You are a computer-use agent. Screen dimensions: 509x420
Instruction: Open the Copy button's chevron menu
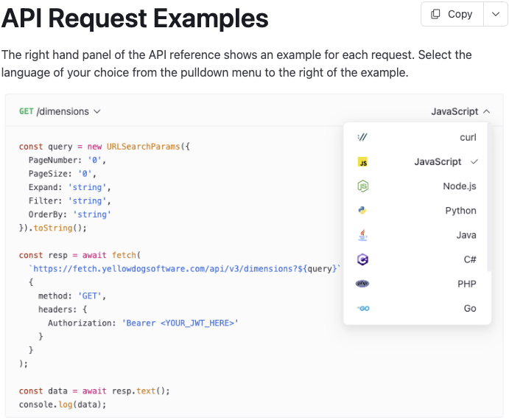[495, 14]
